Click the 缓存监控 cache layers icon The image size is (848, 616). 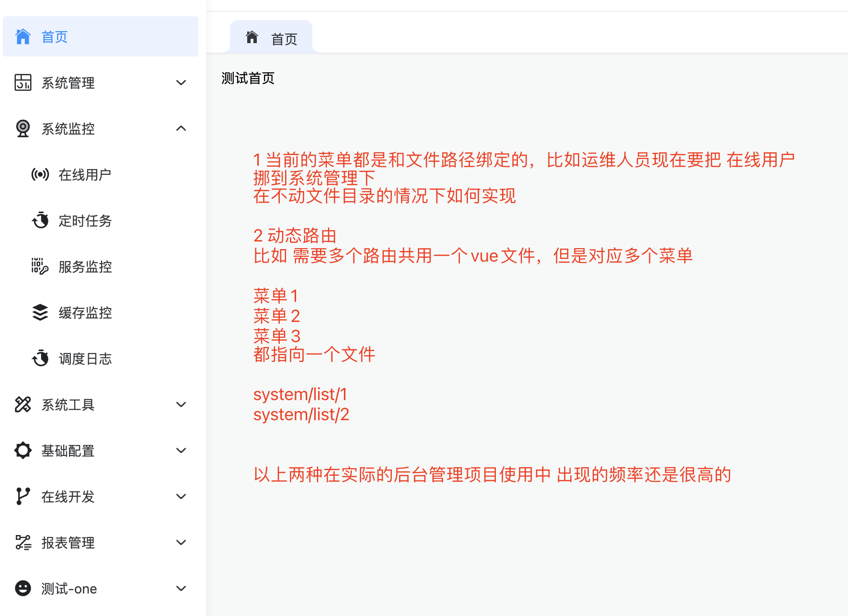click(40, 313)
